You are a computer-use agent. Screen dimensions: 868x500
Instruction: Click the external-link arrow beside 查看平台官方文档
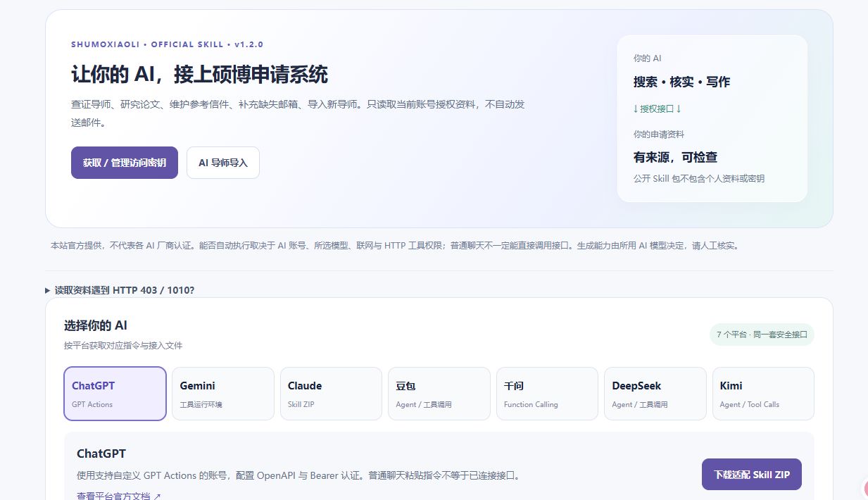point(157,496)
